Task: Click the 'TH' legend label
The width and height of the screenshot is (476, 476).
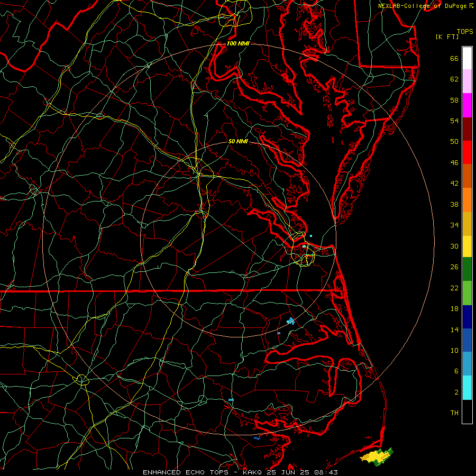Action: point(454,413)
